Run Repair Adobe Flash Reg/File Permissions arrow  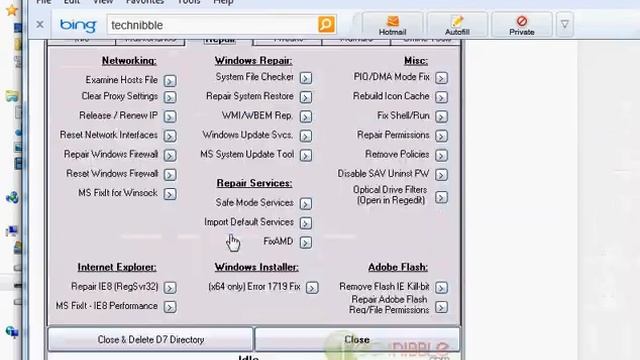(x=441, y=307)
